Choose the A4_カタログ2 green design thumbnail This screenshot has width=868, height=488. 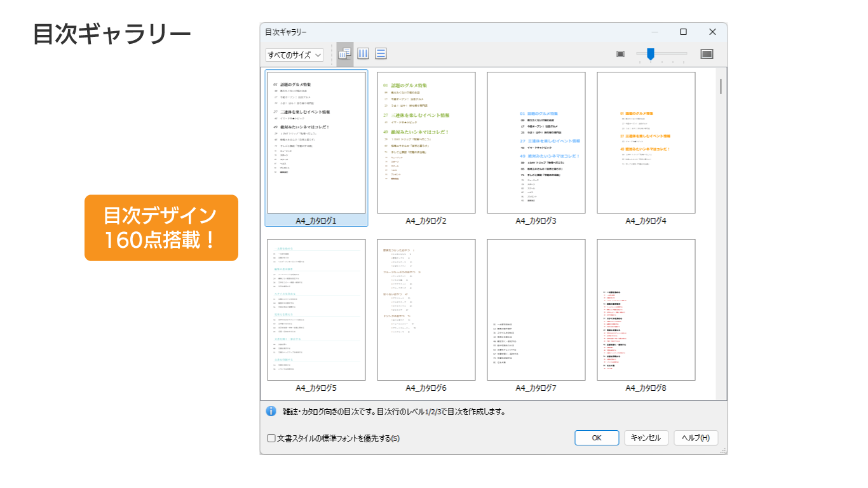click(426, 143)
